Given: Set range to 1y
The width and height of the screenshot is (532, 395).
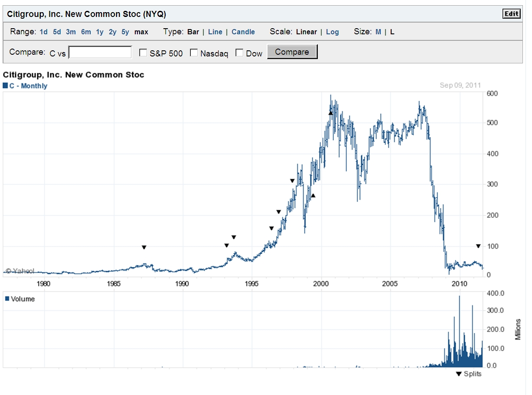Looking at the screenshot, I should click(100, 32).
